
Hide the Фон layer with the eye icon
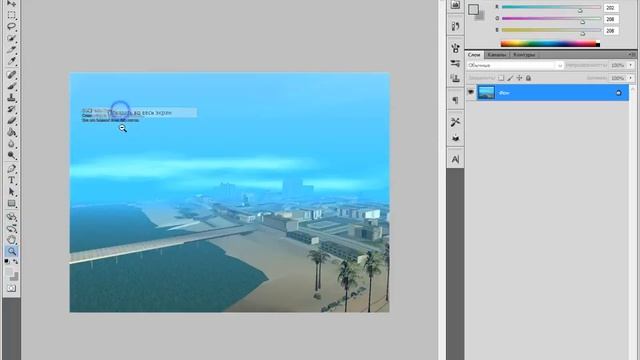471,92
